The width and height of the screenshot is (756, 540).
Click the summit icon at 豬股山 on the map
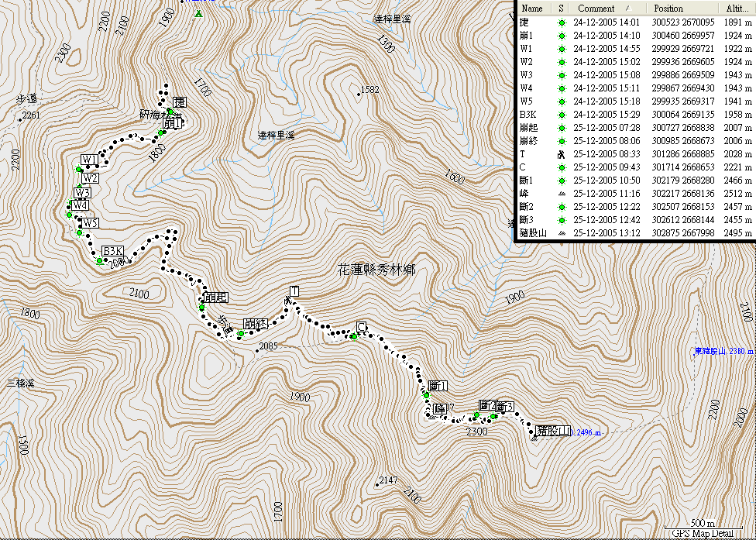pyautogui.click(x=534, y=439)
